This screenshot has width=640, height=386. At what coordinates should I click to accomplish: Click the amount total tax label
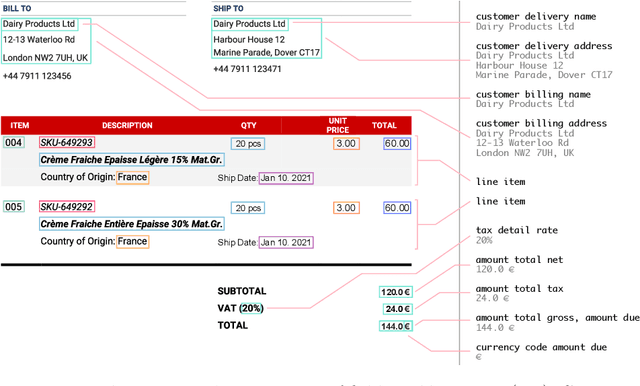[519, 289]
